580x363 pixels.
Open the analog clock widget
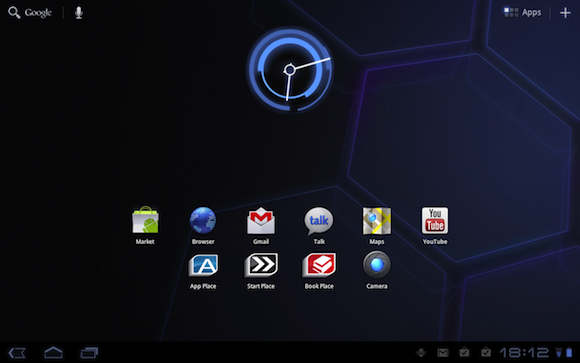tap(290, 69)
